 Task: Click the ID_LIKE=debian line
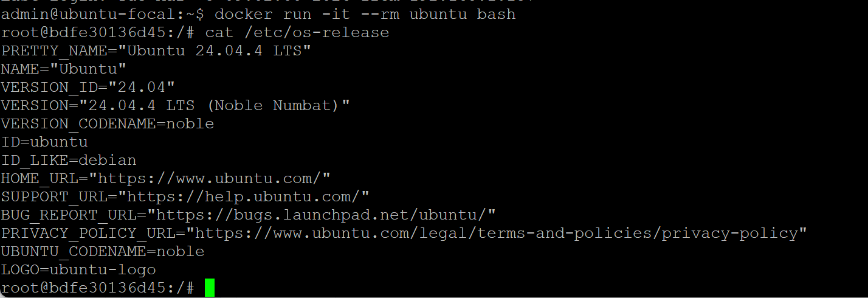click(x=68, y=160)
